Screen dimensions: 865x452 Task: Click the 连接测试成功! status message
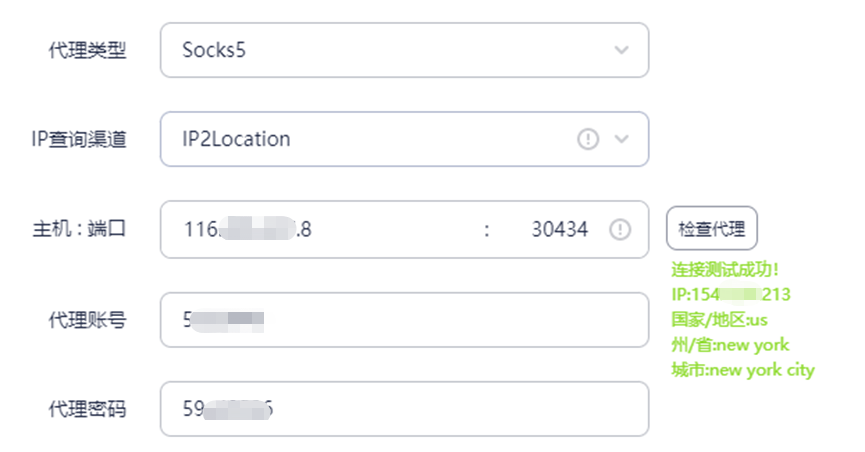pos(725,269)
